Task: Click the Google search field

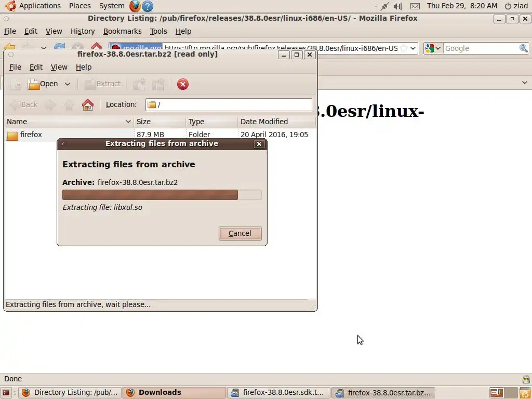Action: click(x=481, y=48)
